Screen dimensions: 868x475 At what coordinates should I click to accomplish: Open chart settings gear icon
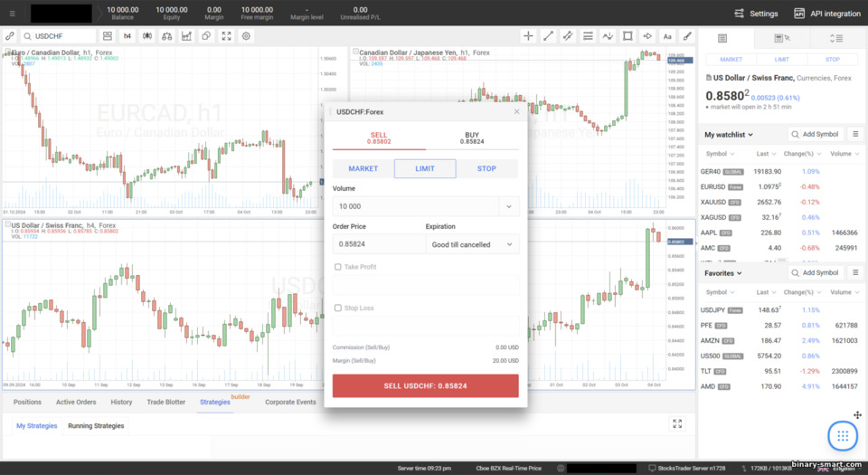point(246,36)
